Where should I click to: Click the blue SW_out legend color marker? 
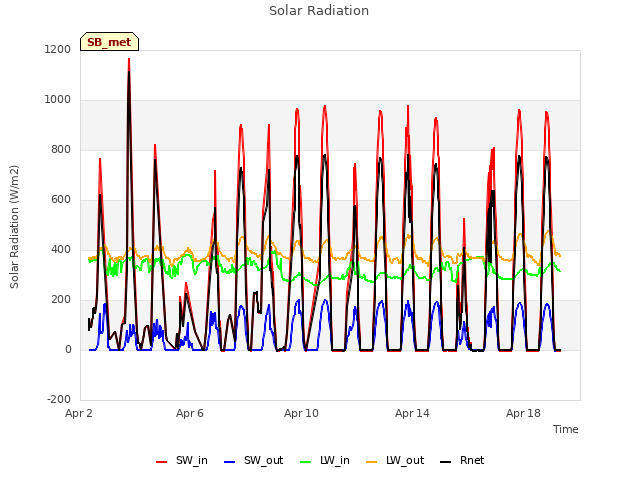[x=230, y=462]
